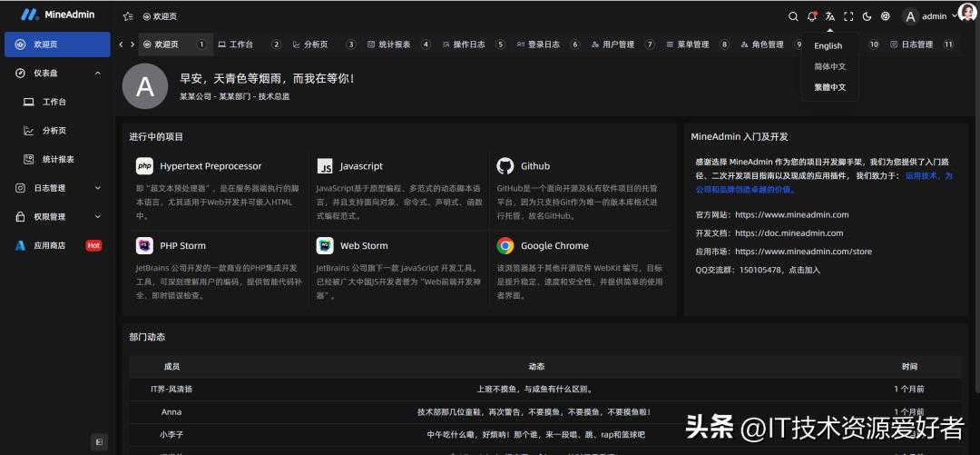Collapse the sidebar with bottom icon
This screenshot has width=980, height=455.
[100, 442]
